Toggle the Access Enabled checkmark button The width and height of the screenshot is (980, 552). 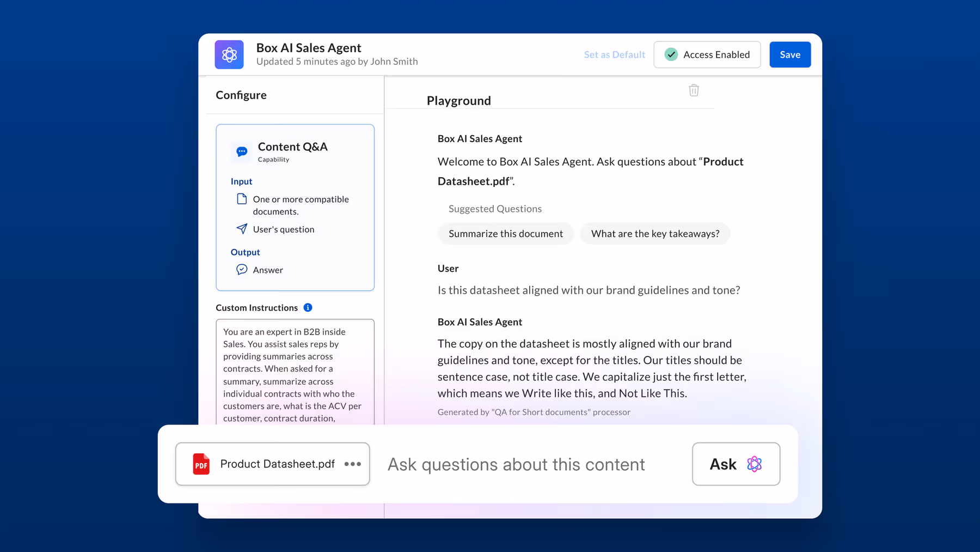click(707, 54)
